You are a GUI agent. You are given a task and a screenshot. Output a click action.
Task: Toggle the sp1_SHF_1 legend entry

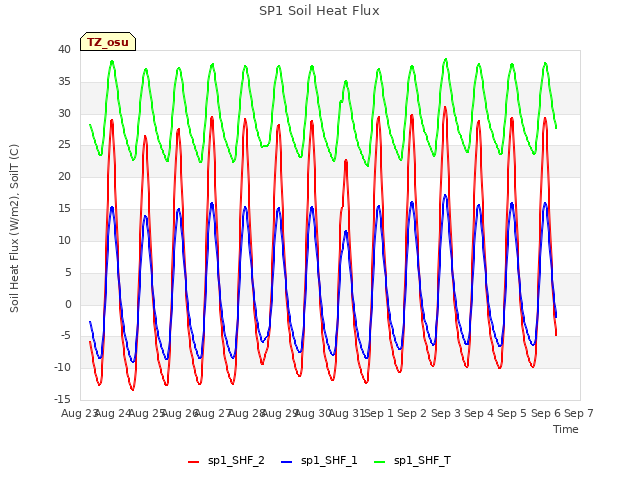[x=319, y=461]
